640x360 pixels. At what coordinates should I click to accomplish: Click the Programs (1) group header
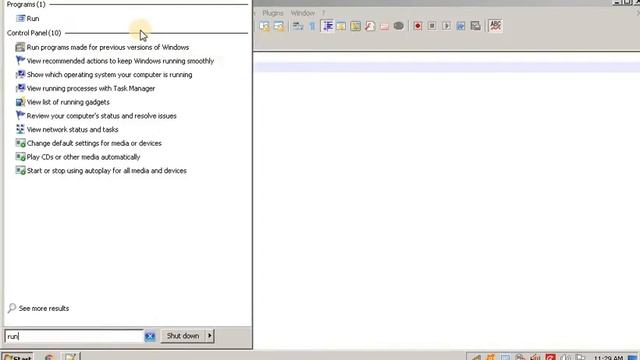pos(26,4)
